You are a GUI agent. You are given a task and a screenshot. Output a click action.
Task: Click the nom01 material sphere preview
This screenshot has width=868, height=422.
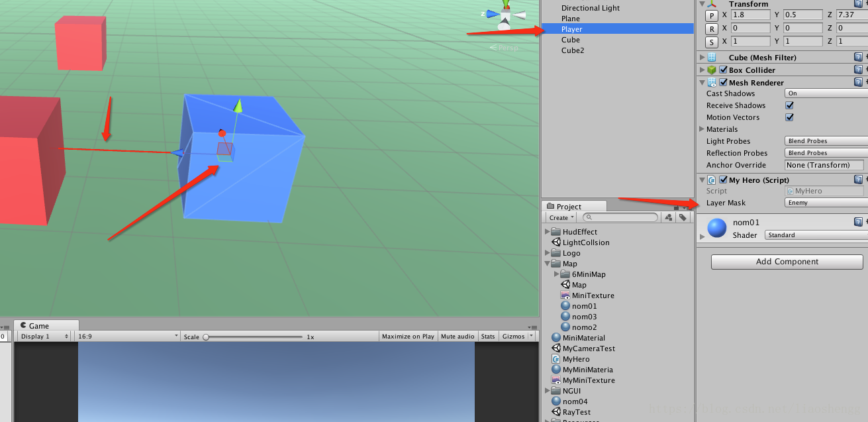tap(717, 228)
